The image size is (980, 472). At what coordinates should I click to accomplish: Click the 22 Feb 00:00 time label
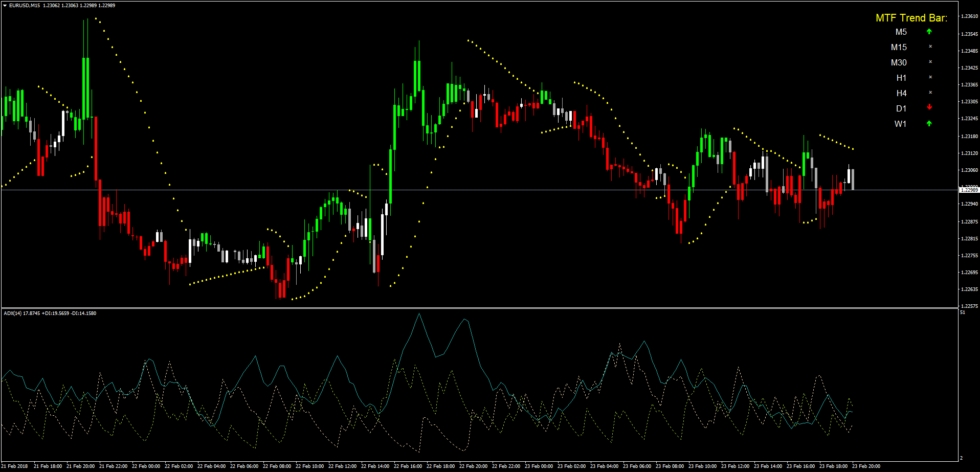coord(146,466)
